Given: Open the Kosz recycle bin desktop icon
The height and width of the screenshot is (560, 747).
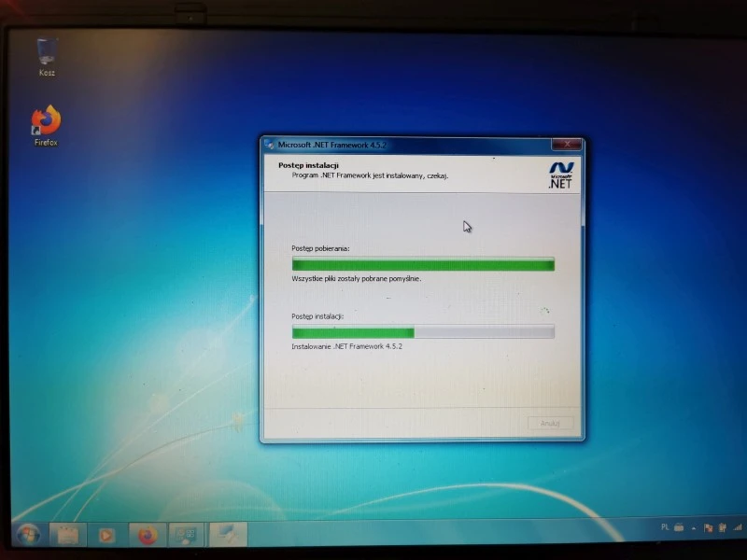Looking at the screenshot, I should click(47, 54).
